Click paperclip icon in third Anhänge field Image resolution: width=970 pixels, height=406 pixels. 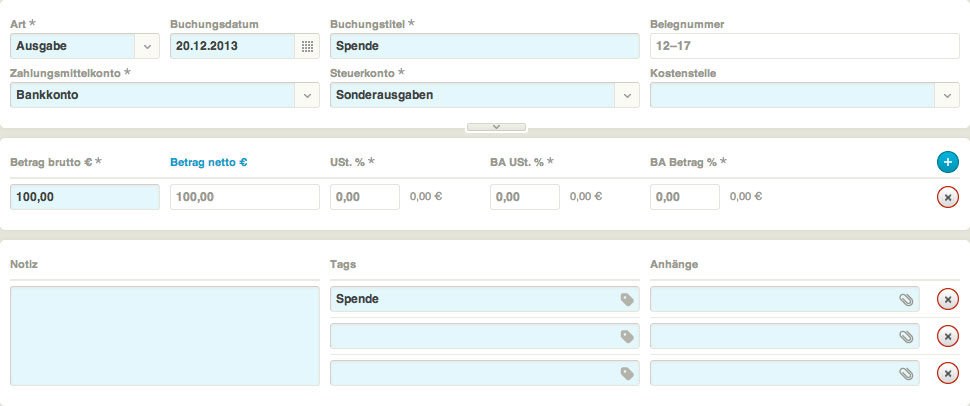(x=906, y=373)
